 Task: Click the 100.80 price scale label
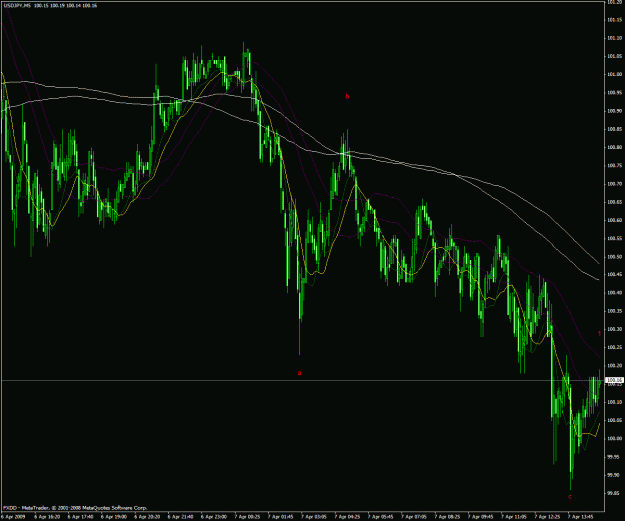click(x=614, y=147)
